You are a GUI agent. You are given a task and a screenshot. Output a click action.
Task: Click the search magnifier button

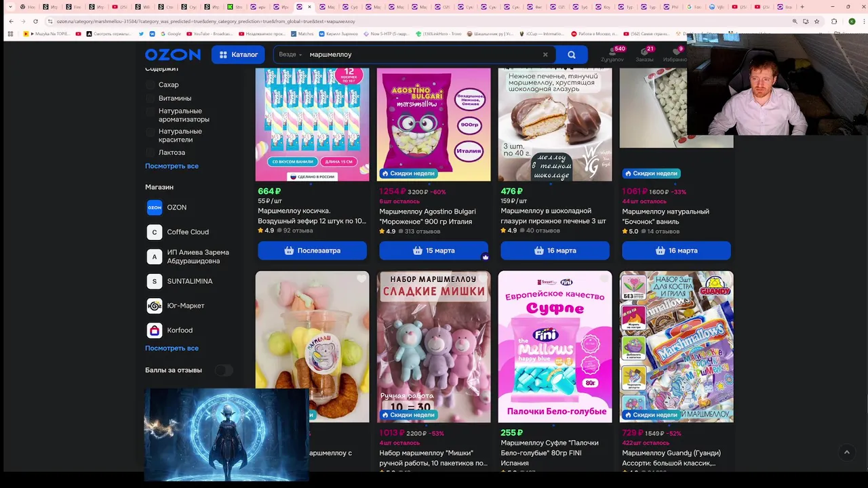point(572,55)
